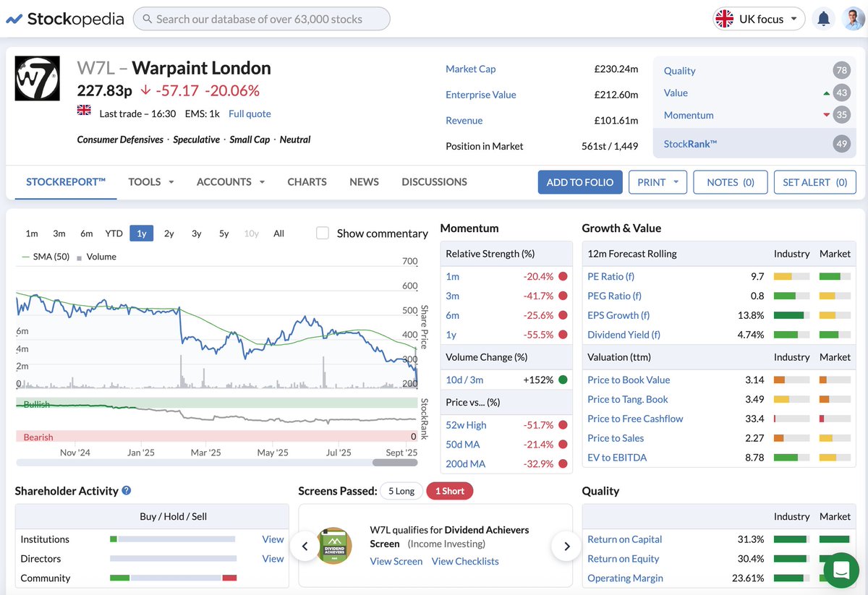Open the user profile avatar
This screenshot has height=595, width=868.
(x=854, y=19)
